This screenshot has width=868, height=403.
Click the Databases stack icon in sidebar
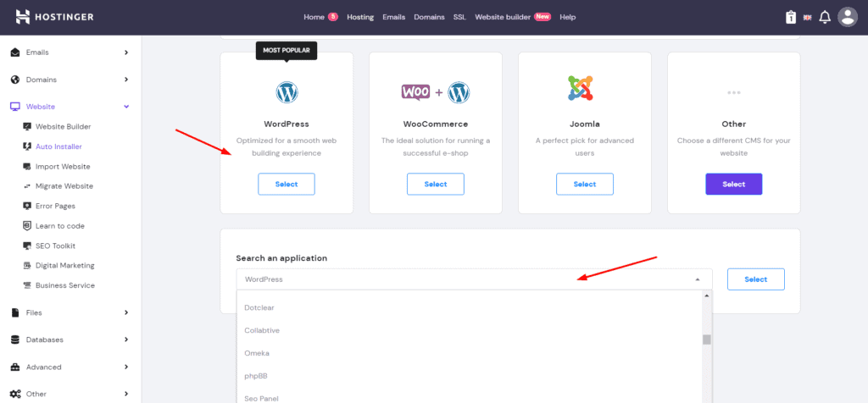pyautogui.click(x=15, y=340)
